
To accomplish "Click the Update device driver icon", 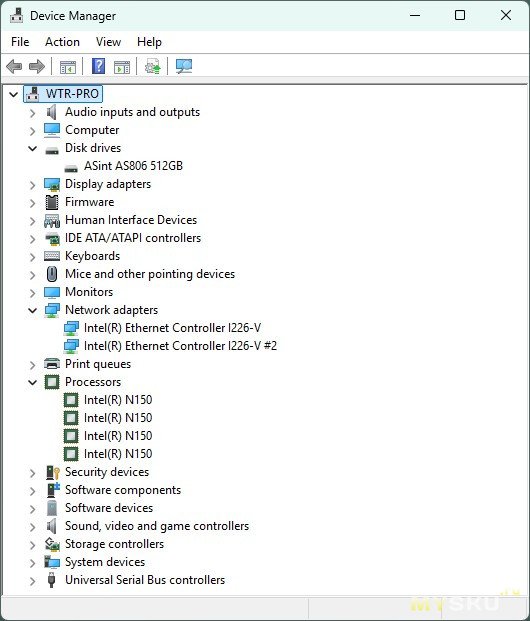I will click(153, 67).
